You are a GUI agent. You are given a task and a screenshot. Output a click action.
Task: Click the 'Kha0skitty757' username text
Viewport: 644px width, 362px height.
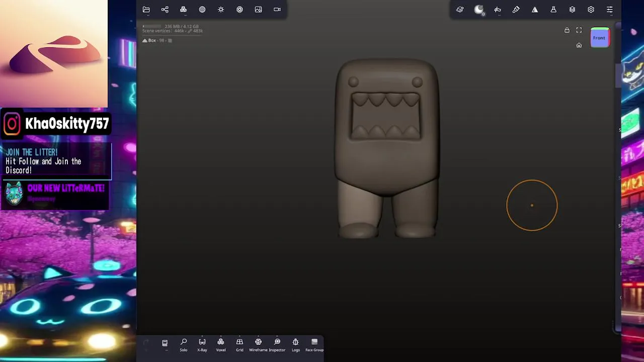pyautogui.click(x=67, y=124)
